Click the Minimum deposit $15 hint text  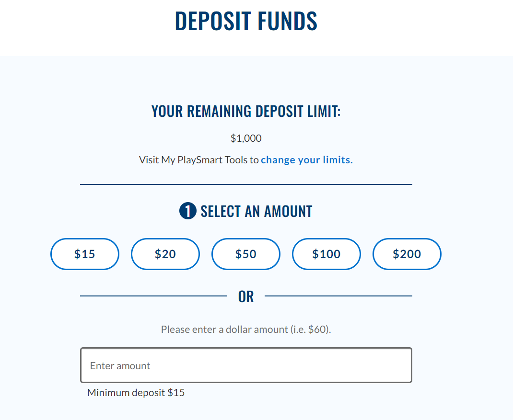point(136,392)
